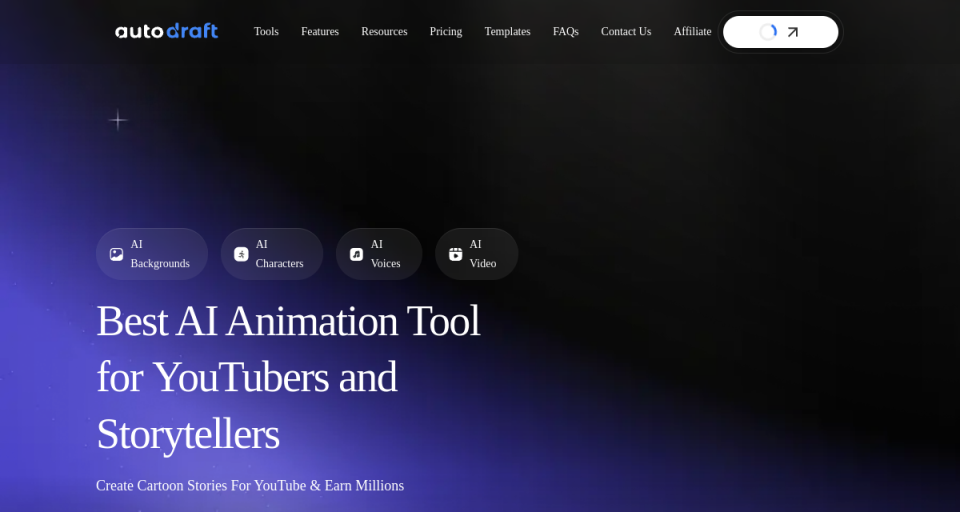
Task: Choose the AI Voices pill label
Action: (385, 254)
